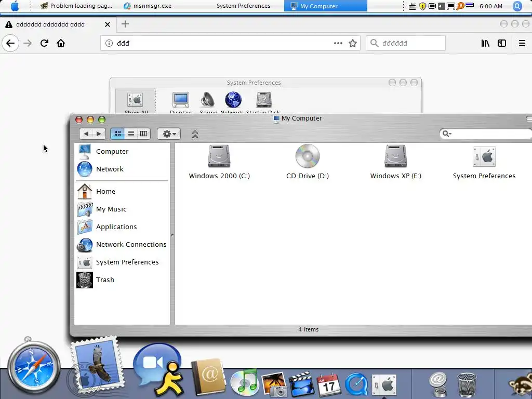Switch My Computer to list view
The image size is (532, 399).
(131, 134)
